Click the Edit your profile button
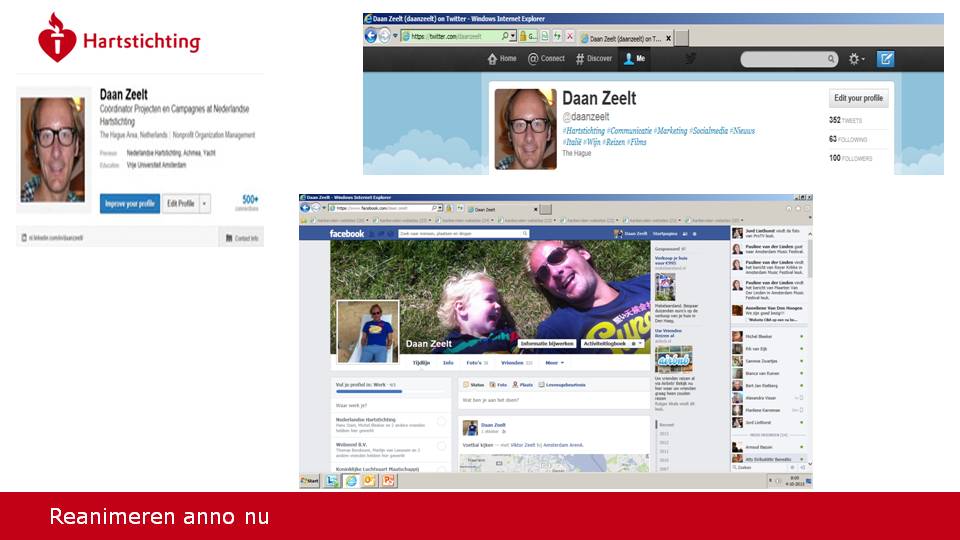Screen dimensions: 960x540 pos(859,98)
